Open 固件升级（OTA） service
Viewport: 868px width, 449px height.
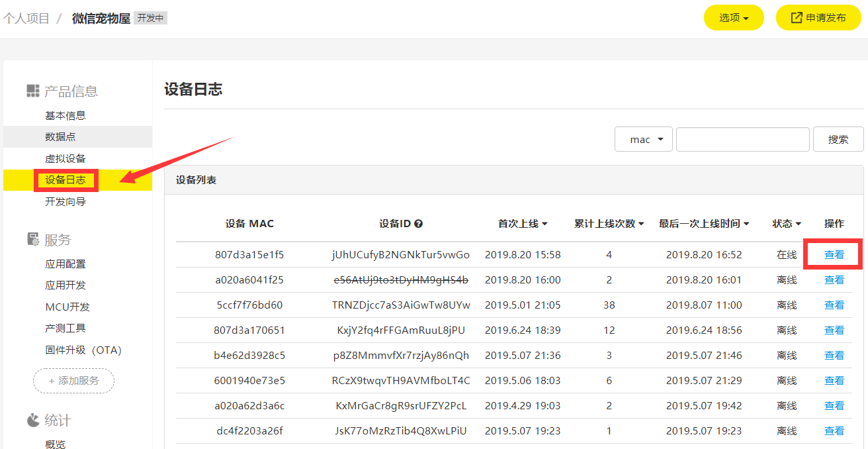point(83,350)
